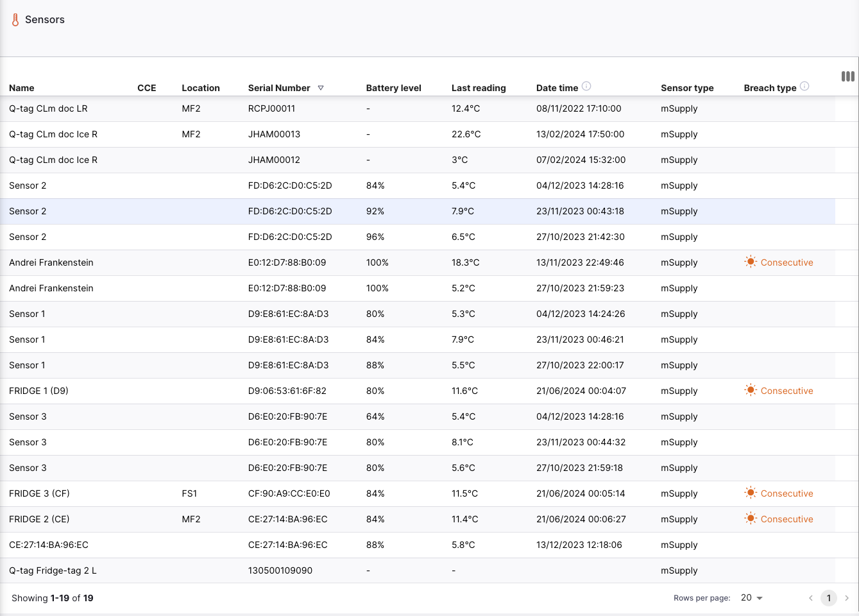Open FRIDGE 1 (D9) sensor row
Image resolution: width=859 pixels, height=616 pixels.
click(418, 391)
